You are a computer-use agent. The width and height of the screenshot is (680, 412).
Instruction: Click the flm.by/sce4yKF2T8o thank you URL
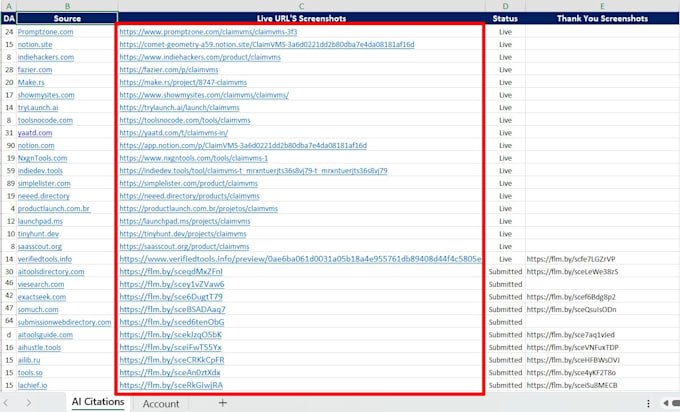click(x=571, y=372)
